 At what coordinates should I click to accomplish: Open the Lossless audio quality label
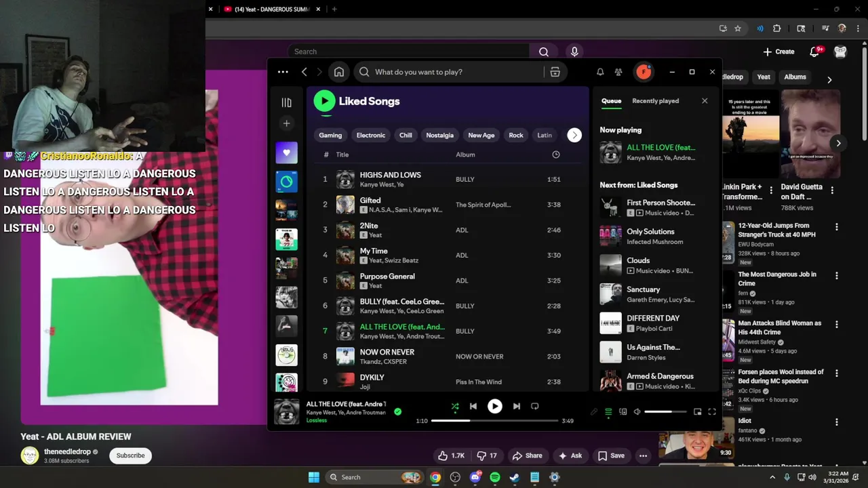point(317,420)
